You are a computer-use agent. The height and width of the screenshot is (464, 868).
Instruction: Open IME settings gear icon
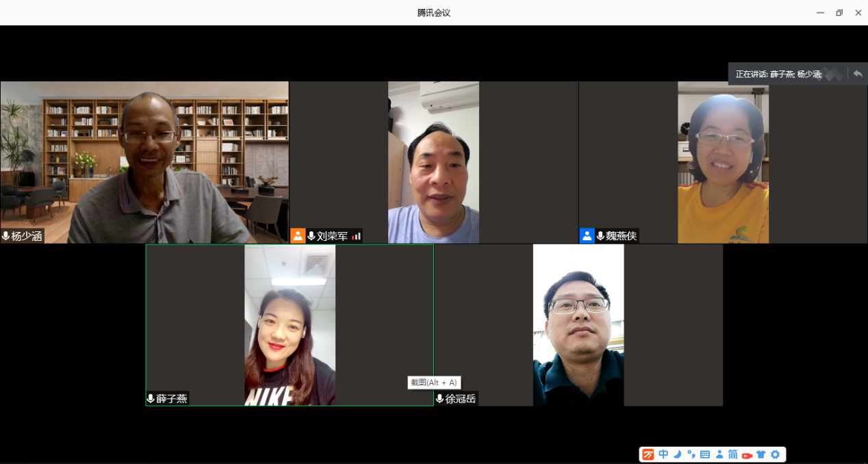(775, 454)
